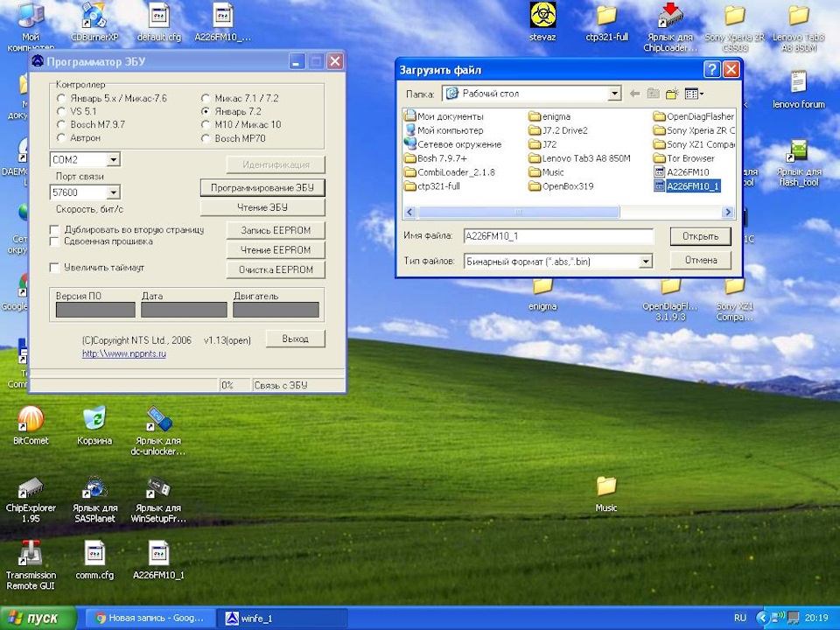
Task: Expand the COM2 port dropdown
Action: point(113,160)
